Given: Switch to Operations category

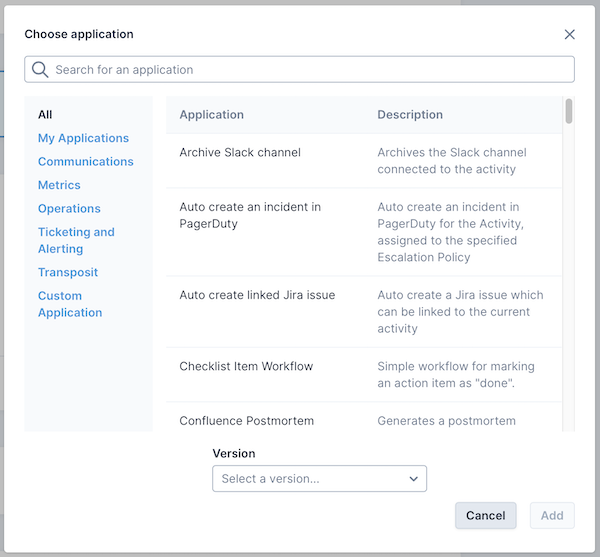Looking at the screenshot, I should pos(69,208).
